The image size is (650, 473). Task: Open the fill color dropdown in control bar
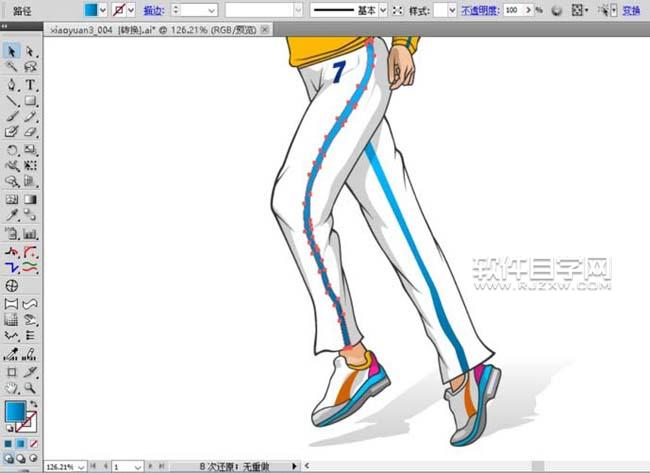pyautogui.click(x=102, y=9)
